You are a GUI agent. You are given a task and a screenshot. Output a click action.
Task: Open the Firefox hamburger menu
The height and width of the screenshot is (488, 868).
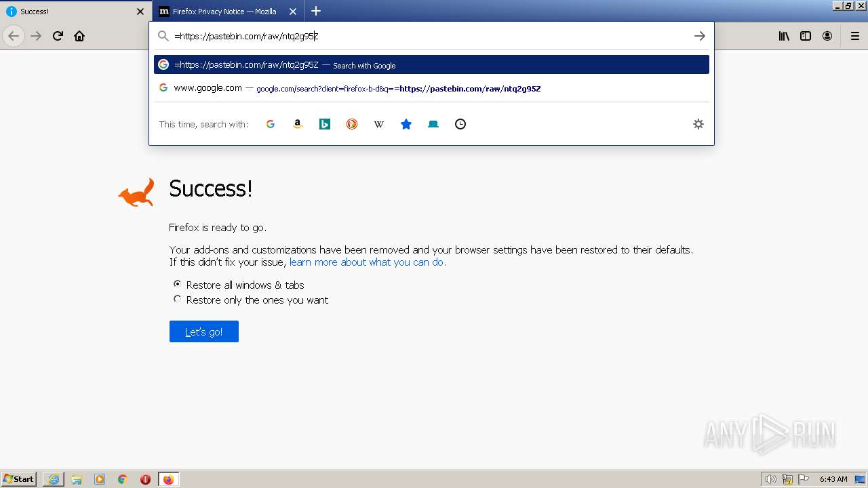pyautogui.click(x=855, y=36)
